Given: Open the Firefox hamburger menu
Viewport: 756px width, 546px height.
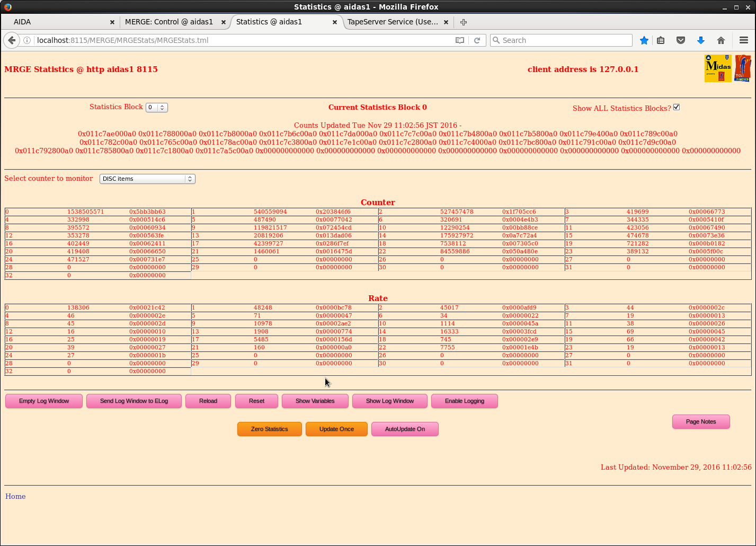Looking at the screenshot, I should 744,40.
